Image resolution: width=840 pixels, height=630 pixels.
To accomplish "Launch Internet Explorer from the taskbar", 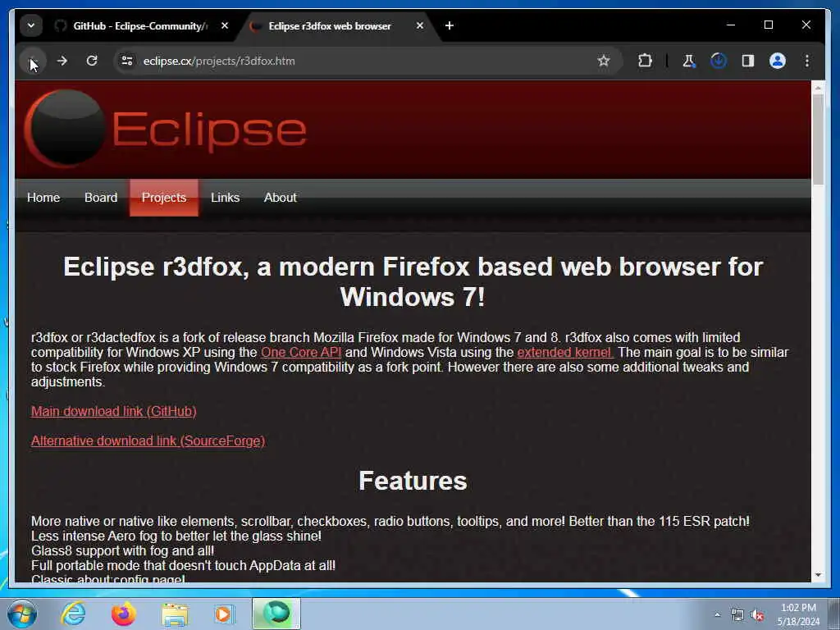I will [73, 614].
